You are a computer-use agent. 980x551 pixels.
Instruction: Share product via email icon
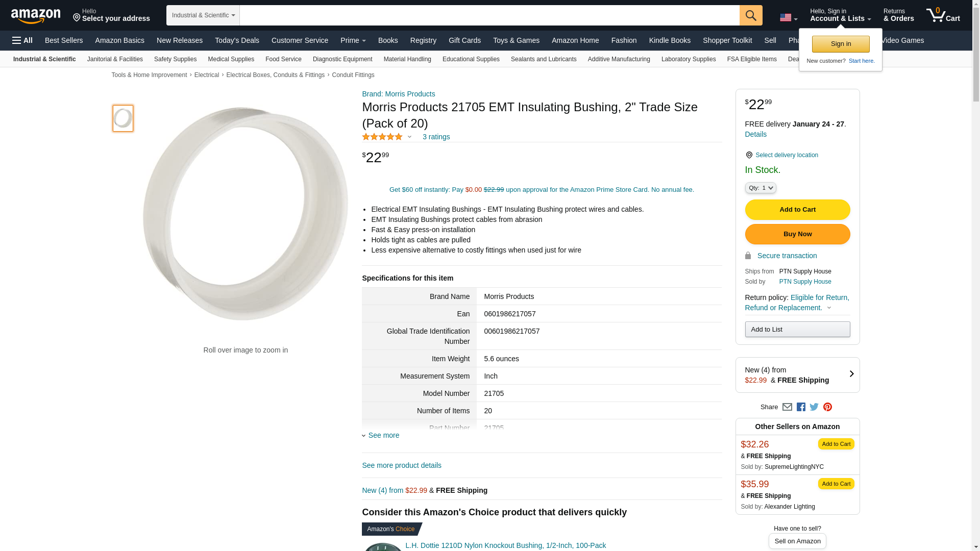(x=787, y=407)
